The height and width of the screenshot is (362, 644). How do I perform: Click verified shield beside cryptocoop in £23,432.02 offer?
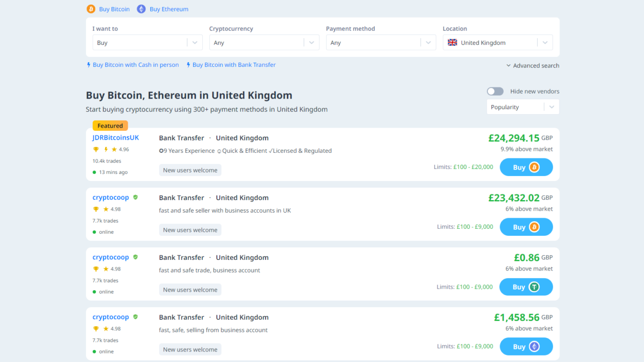(135, 198)
